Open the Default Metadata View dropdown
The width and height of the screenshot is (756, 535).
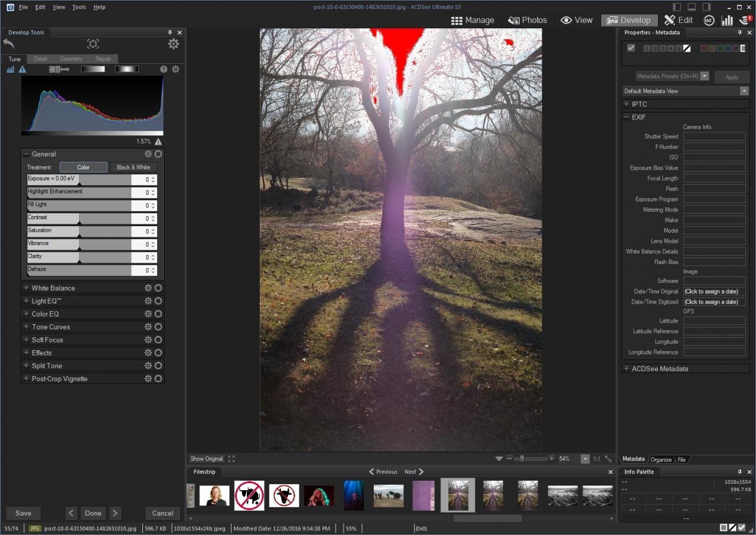[744, 91]
